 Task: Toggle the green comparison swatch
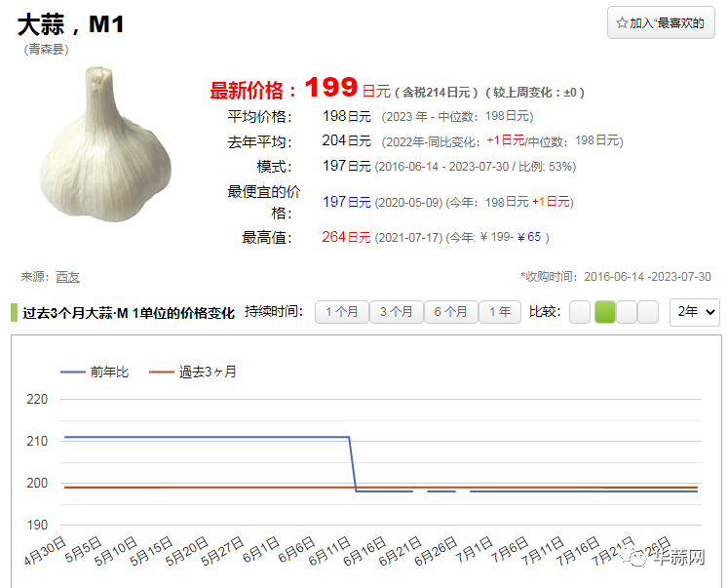pyautogui.click(x=605, y=312)
